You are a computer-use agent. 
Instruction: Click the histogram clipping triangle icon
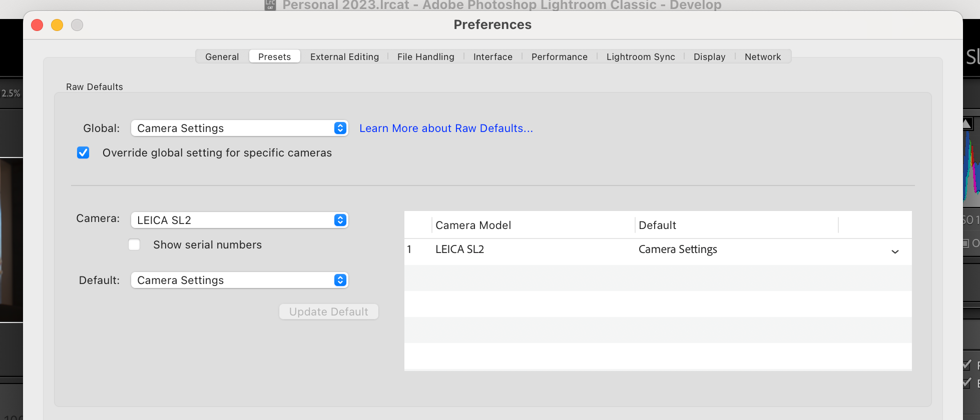coord(967,123)
